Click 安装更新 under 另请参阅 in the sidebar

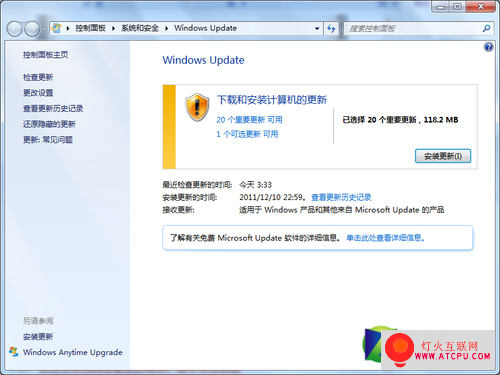(38, 337)
